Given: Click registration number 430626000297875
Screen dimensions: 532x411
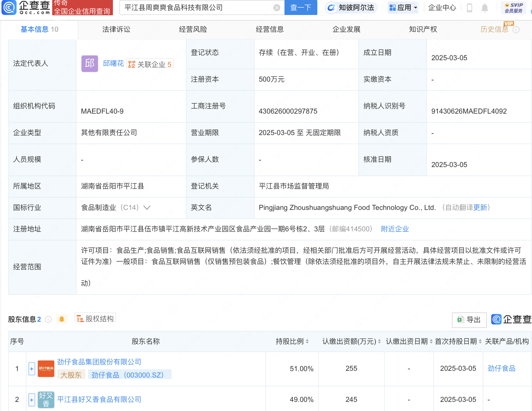Looking at the screenshot, I should [288, 111].
